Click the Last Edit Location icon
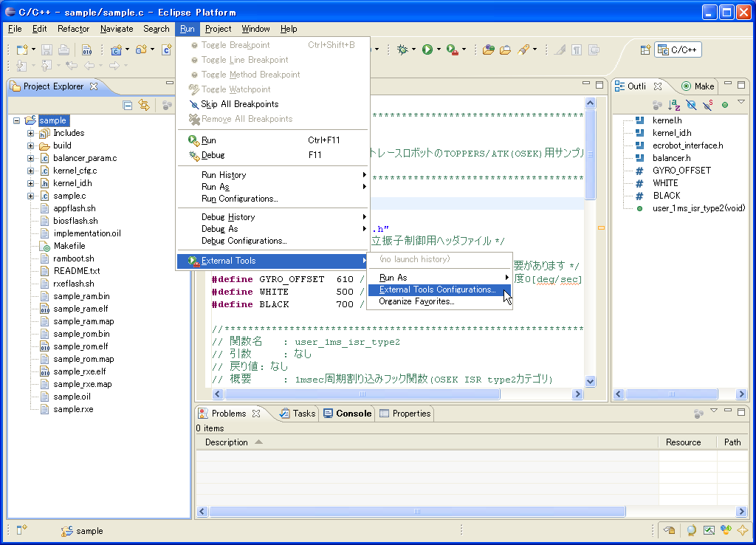756x545 pixels. point(72,65)
